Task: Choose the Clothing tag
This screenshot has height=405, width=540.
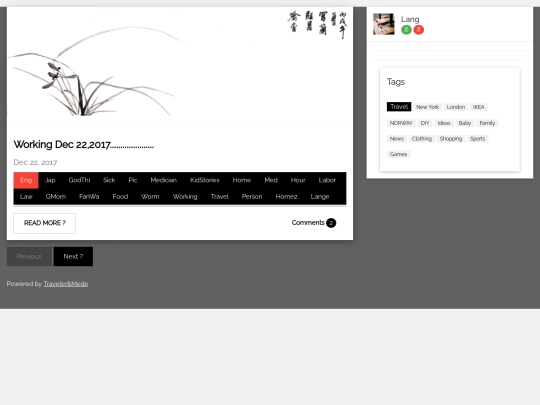Action: point(422,139)
